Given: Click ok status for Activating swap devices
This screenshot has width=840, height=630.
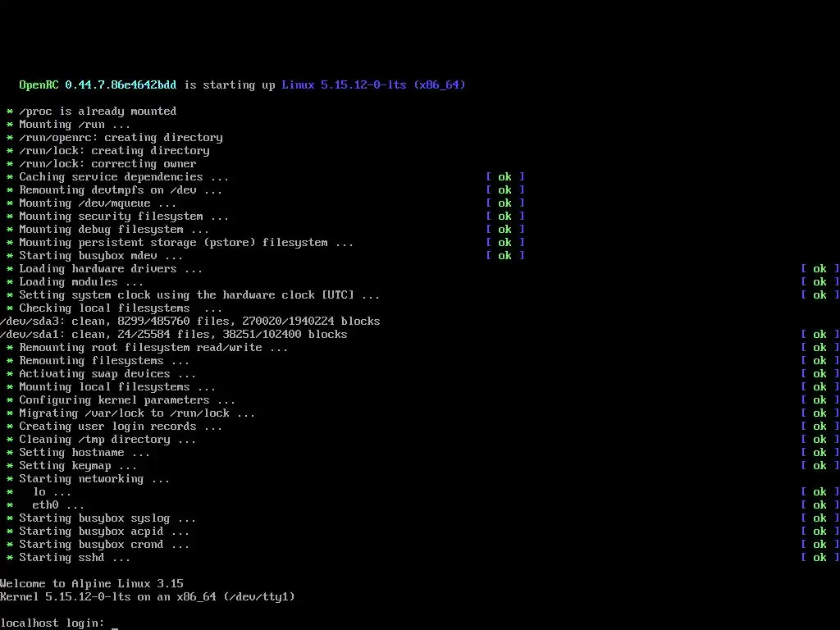Looking at the screenshot, I should pyautogui.click(x=820, y=374).
